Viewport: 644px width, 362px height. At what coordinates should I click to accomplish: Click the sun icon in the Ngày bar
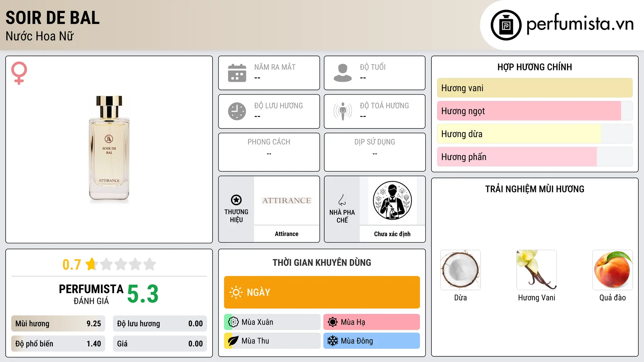(x=236, y=292)
